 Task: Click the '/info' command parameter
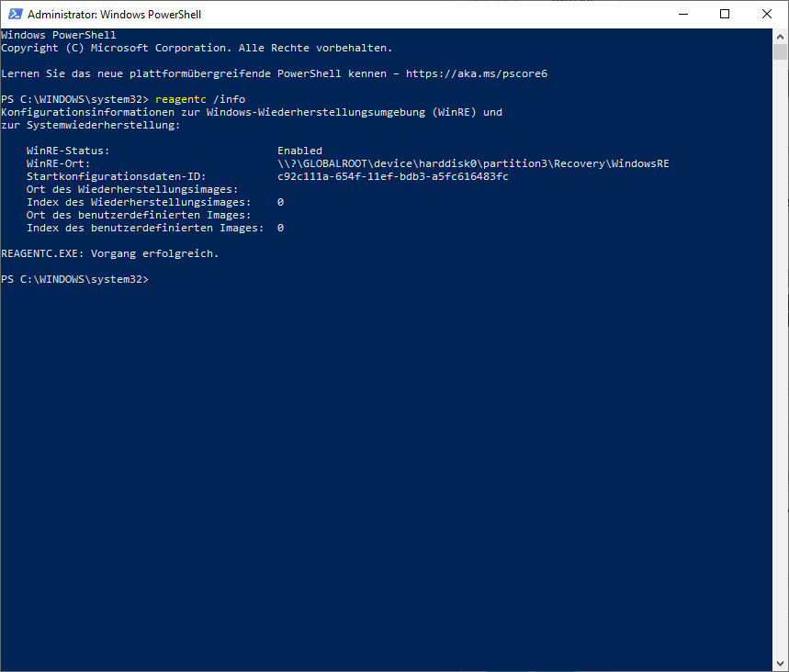(229, 99)
